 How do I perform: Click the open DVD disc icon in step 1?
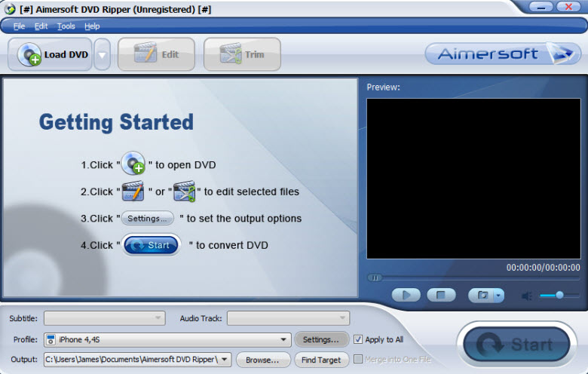pyautogui.click(x=133, y=164)
